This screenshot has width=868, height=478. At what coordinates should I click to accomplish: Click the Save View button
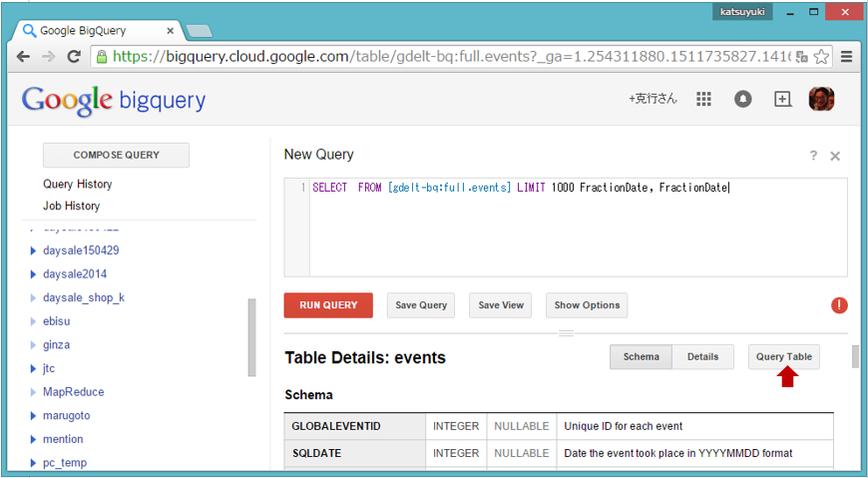pos(501,305)
